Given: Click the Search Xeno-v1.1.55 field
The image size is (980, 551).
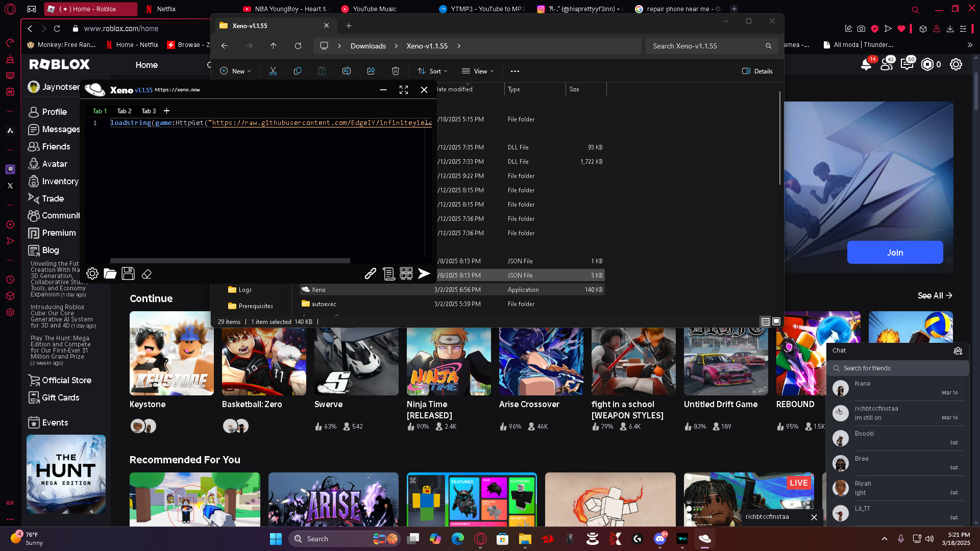Looking at the screenshot, I should pyautogui.click(x=712, y=46).
